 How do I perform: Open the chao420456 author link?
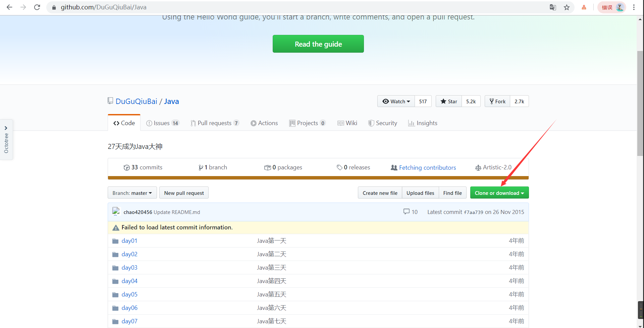coord(138,212)
